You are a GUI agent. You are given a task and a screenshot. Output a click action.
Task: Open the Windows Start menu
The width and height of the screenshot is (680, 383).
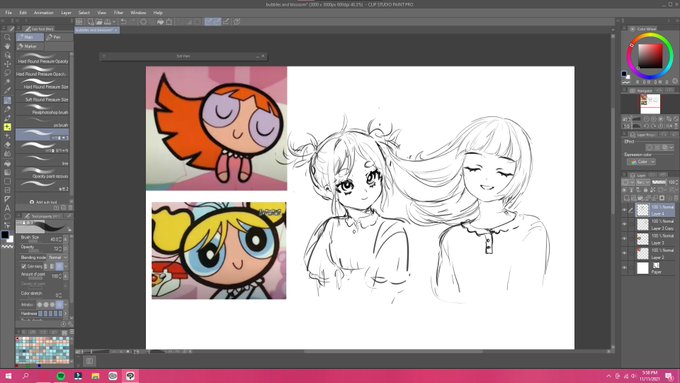(8, 376)
